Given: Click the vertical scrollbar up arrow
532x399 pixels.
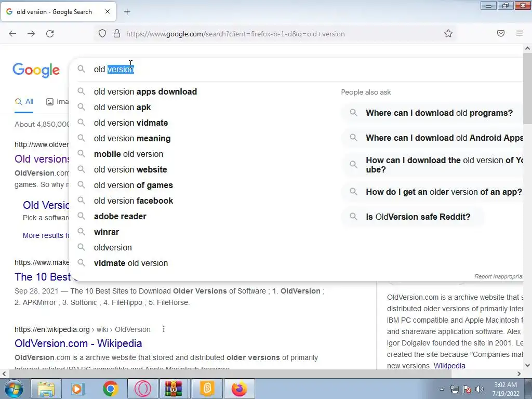Looking at the screenshot, I should [528, 48].
